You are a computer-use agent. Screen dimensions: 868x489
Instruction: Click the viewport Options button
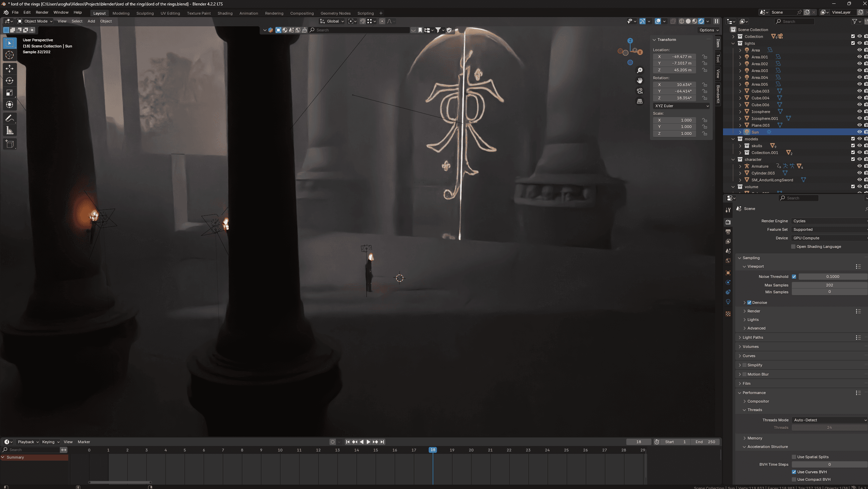(x=709, y=30)
